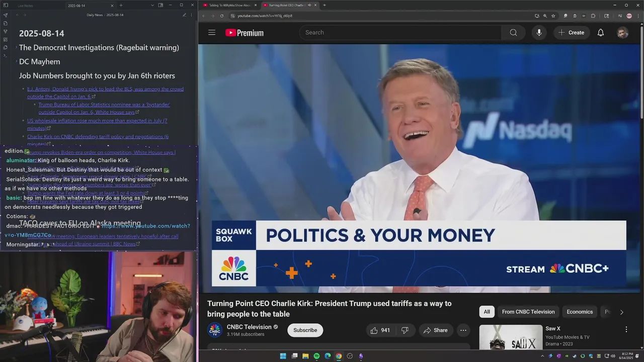This screenshot has height=362, width=644.
Task: Close the 2025-08-14 Obsidian tab
Action: coord(113,5)
